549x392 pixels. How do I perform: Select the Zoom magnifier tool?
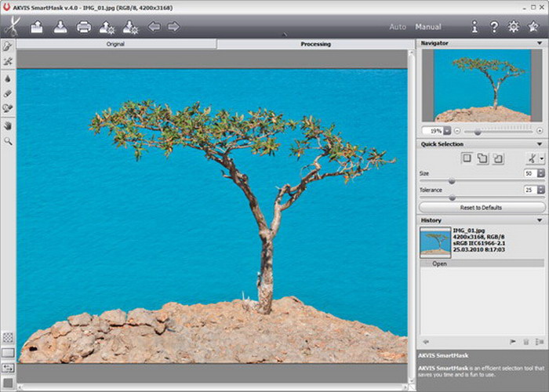(8, 141)
